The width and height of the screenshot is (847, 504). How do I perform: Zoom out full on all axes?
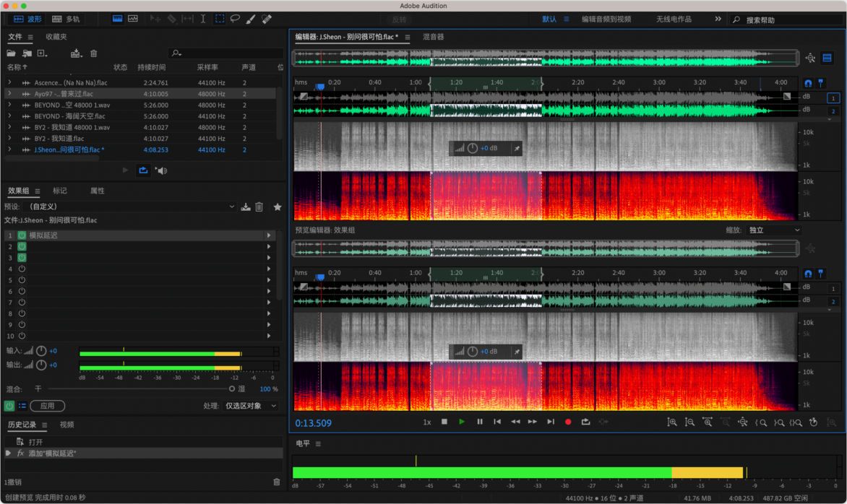click(x=743, y=422)
